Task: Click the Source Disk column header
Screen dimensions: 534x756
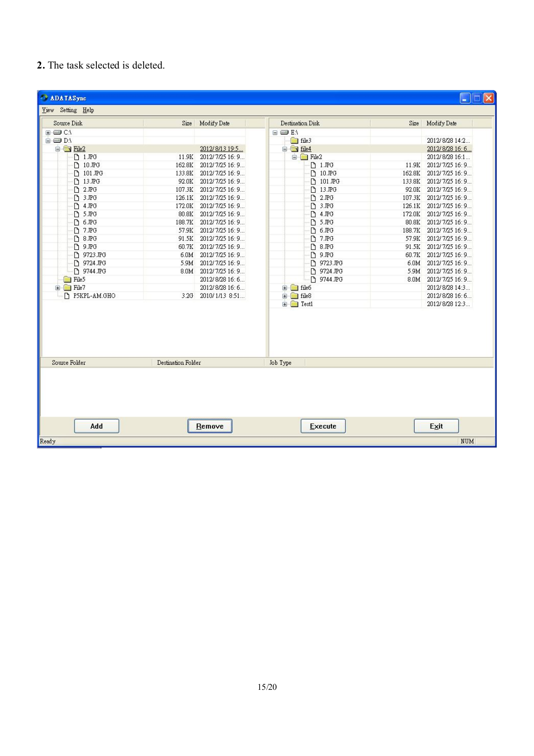Action: [x=93, y=123]
